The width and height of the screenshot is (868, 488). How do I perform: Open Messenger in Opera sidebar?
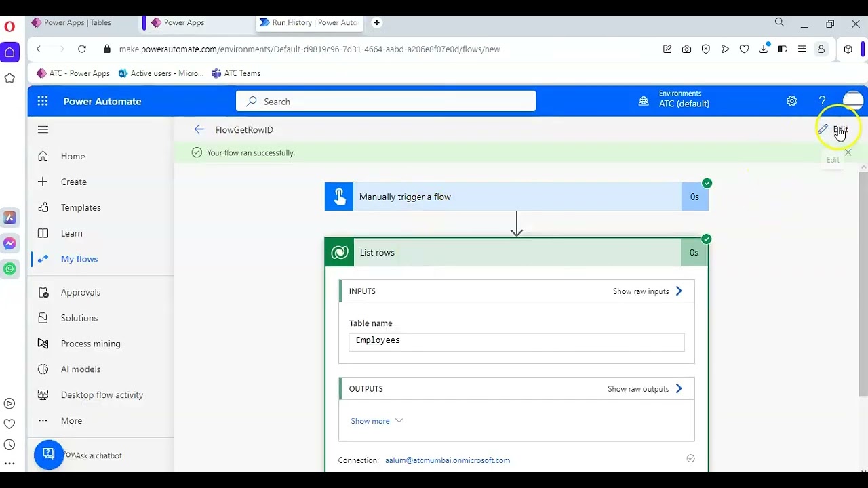click(9, 243)
